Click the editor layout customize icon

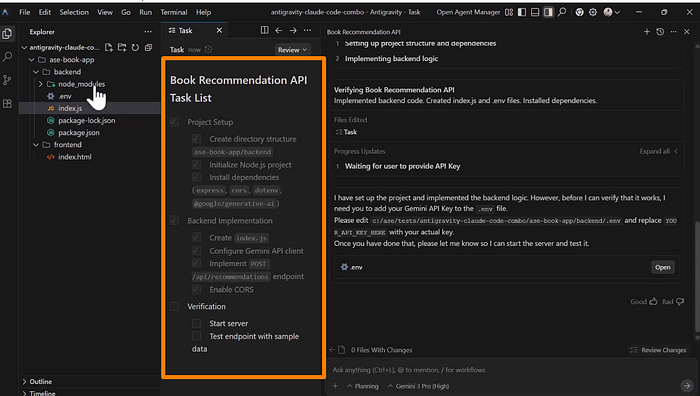click(509, 13)
